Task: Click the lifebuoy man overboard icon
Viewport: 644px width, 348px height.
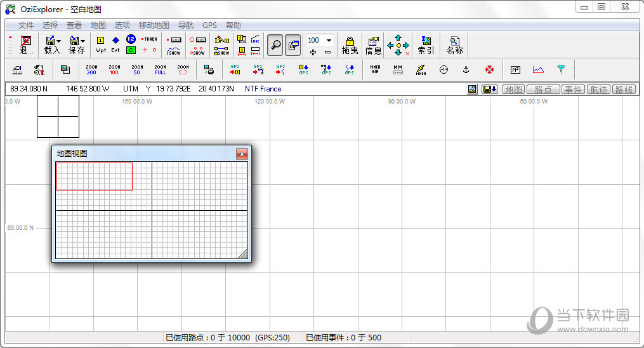Action: click(x=489, y=70)
